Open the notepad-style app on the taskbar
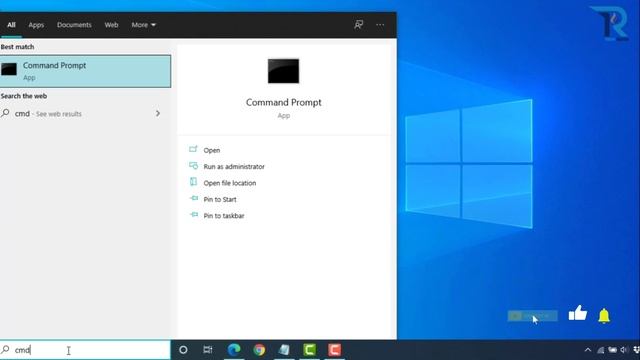640x360 pixels. pyautogui.click(x=284, y=350)
